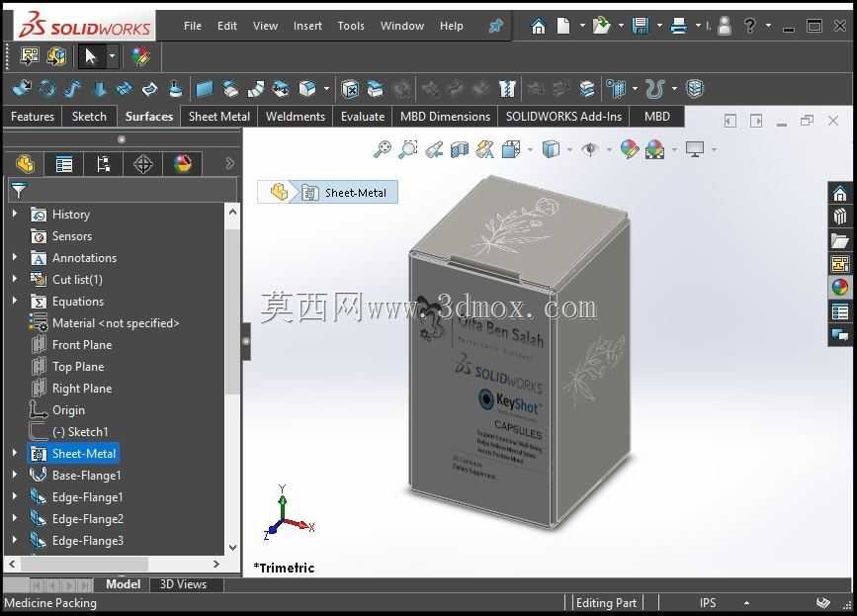This screenshot has height=616, width=857.
Task: Open the DimXpertManager crosshair tab icon
Action: coord(143,163)
